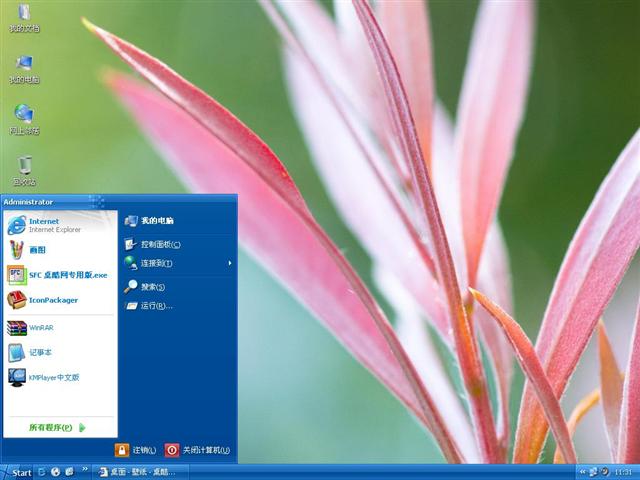Open IconPackager from Start menu

60,300
